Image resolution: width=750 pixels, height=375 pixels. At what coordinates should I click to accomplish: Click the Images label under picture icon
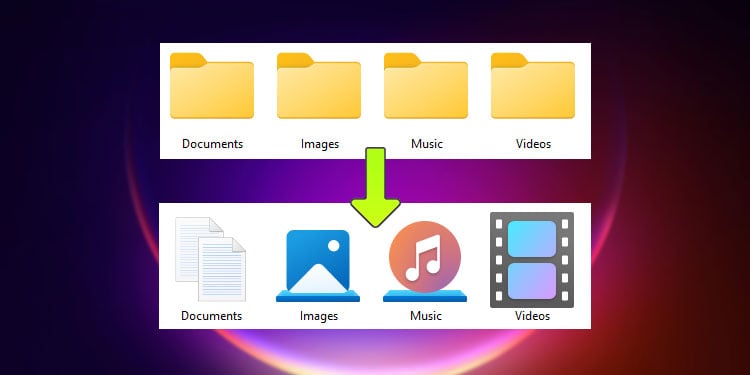[x=319, y=316]
